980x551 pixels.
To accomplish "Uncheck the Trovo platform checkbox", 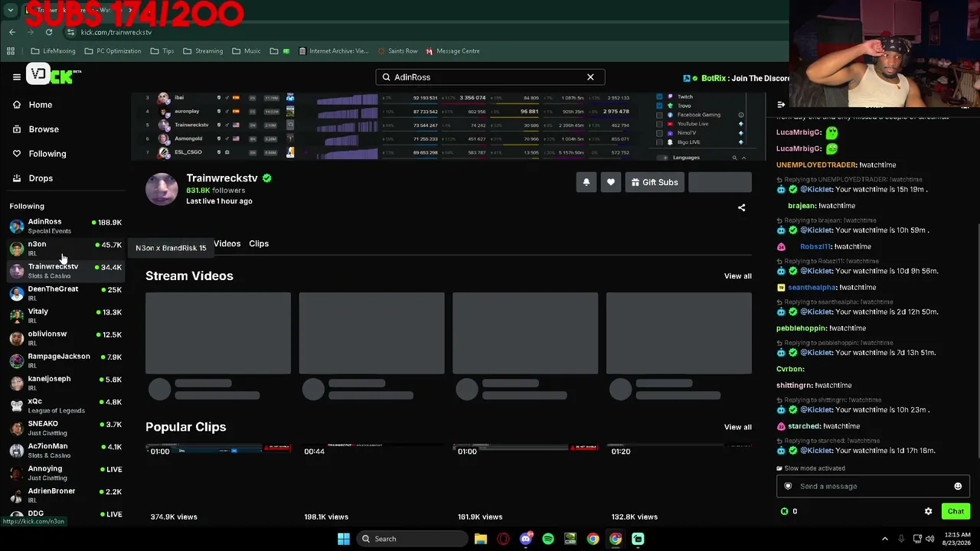I will [660, 106].
